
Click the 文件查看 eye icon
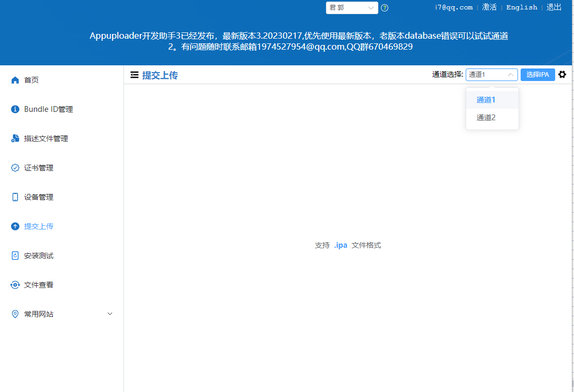coord(15,285)
